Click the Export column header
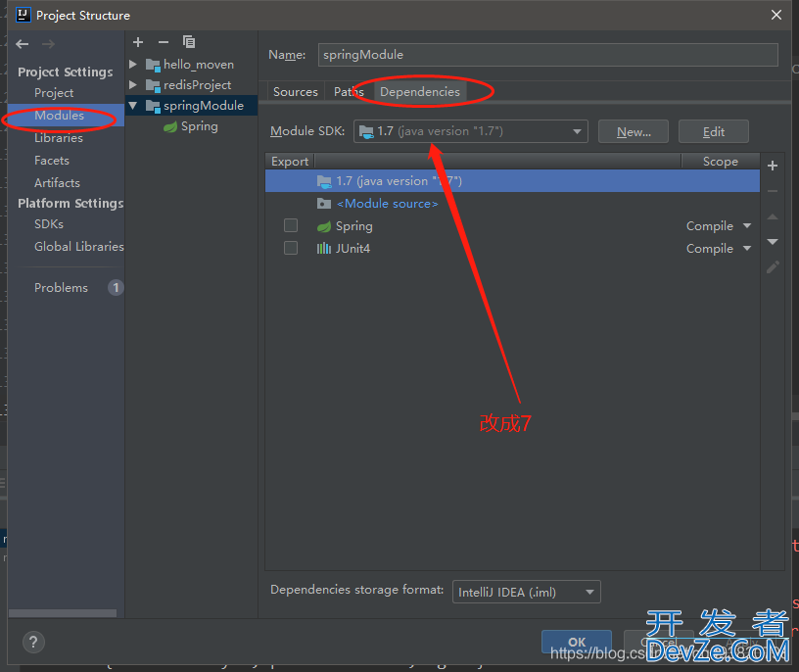The width and height of the screenshot is (799, 672). (290, 162)
